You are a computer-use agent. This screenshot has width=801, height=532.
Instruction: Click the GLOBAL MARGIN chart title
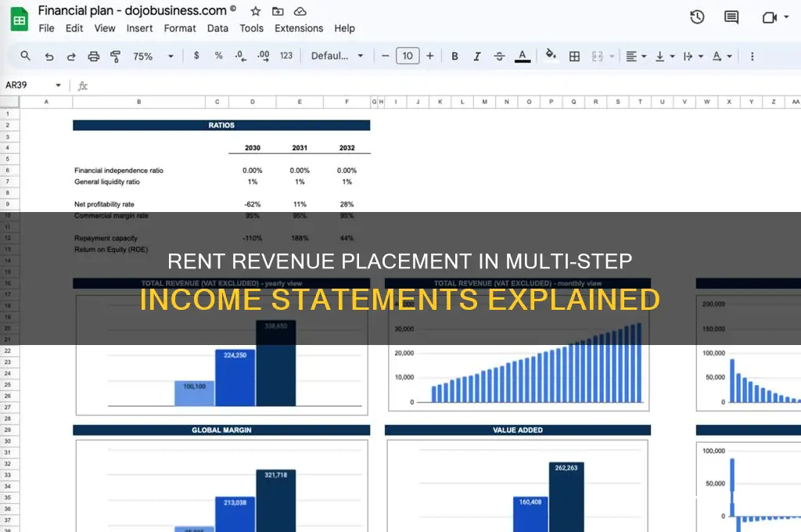pyautogui.click(x=221, y=430)
